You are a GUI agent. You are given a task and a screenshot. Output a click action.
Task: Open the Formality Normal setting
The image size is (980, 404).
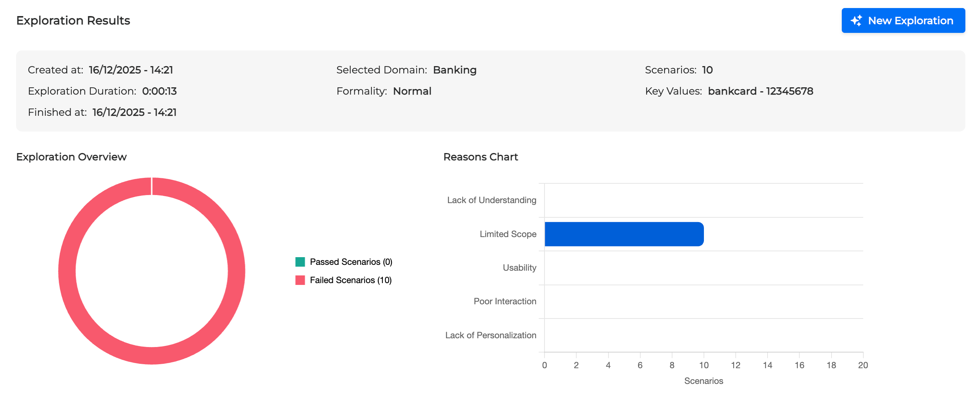click(412, 91)
